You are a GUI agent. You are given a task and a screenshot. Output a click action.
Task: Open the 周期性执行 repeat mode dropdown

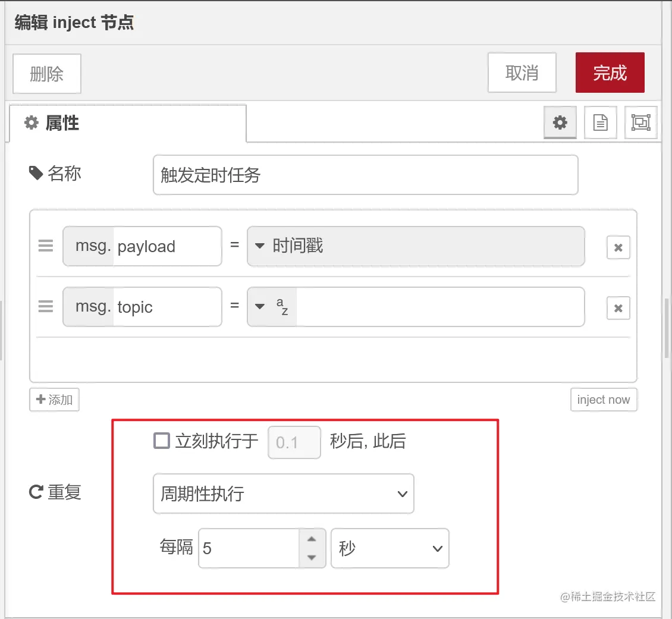pyautogui.click(x=283, y=494)
